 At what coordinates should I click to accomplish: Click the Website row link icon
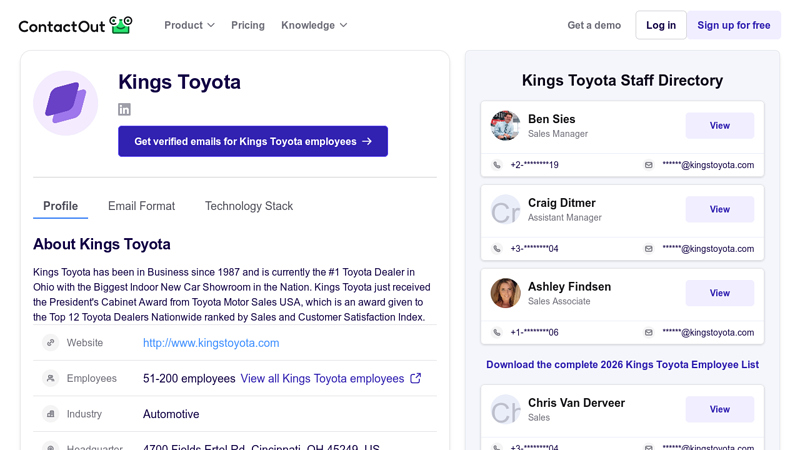tap(51, 342)
